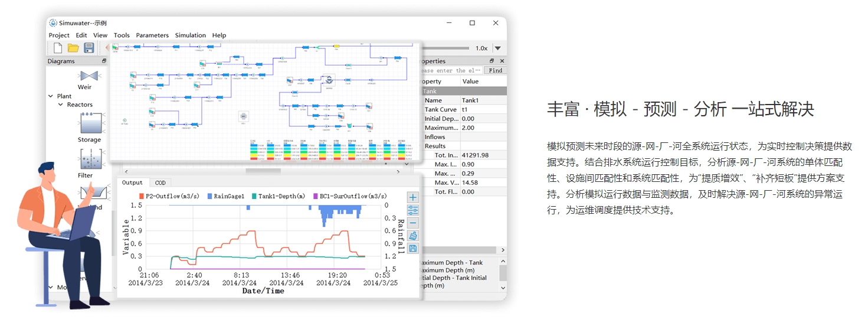Click the New project file icon

pyautogui.click(x=58, y=48)
